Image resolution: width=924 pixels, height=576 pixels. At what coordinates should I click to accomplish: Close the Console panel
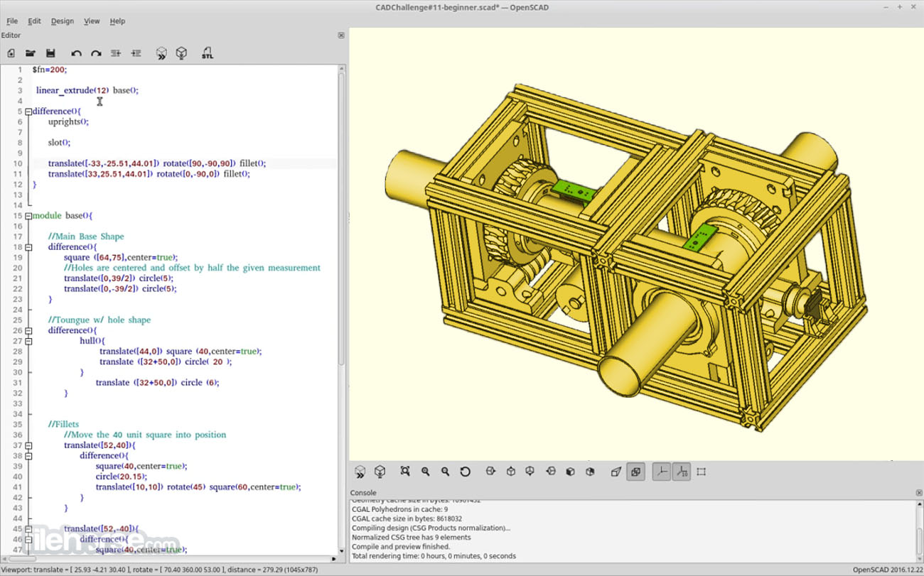click(x=918, y=492)
